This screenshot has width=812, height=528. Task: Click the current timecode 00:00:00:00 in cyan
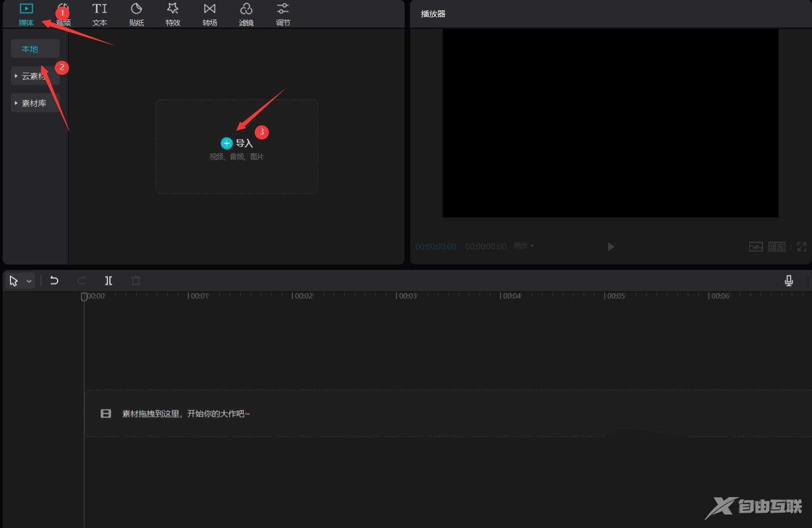tap(436, 246)
